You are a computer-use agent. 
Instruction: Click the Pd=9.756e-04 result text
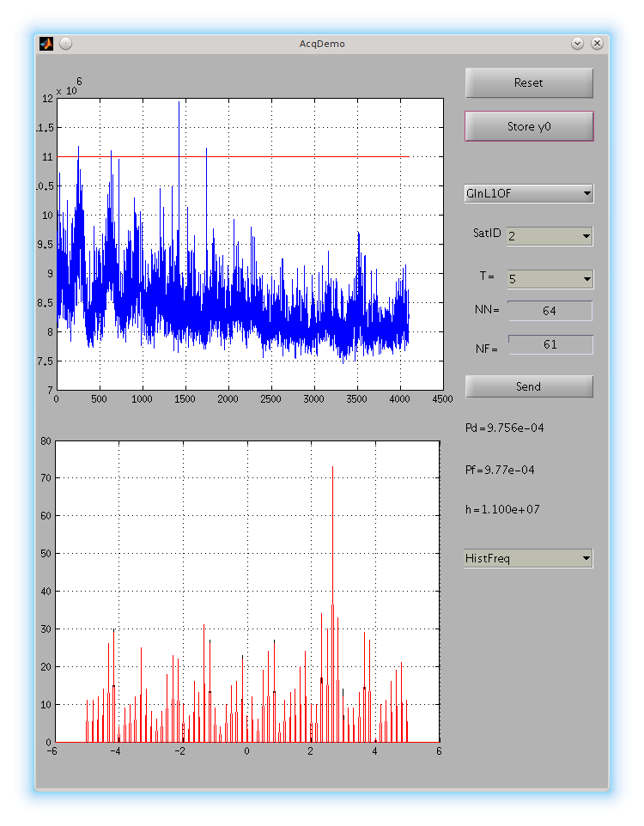tap(504, 428)
